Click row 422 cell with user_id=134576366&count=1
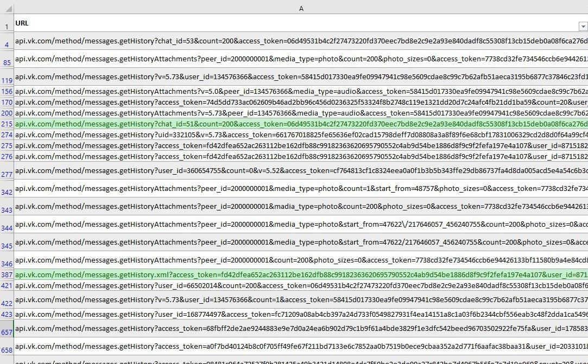The image size is (588, 364). click(301, 300)
